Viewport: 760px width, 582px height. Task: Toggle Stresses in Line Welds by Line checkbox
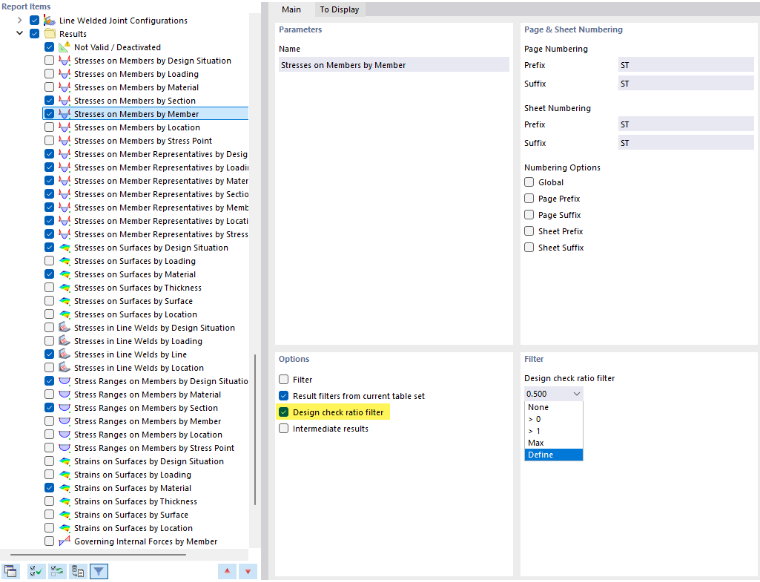click(49, 354)
